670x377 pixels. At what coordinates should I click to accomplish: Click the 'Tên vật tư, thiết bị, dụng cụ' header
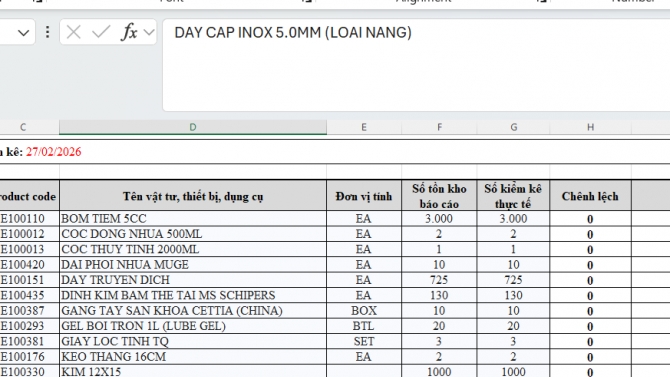coord(193,196)
